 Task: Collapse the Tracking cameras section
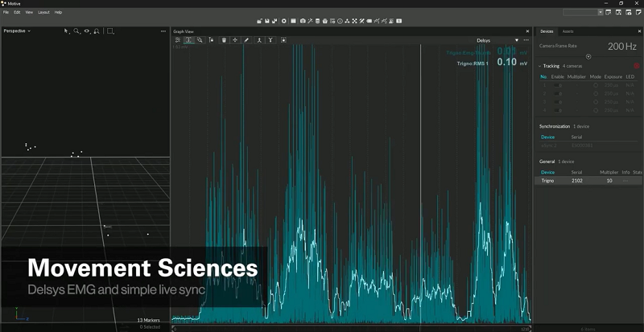(x=539, y=66)
